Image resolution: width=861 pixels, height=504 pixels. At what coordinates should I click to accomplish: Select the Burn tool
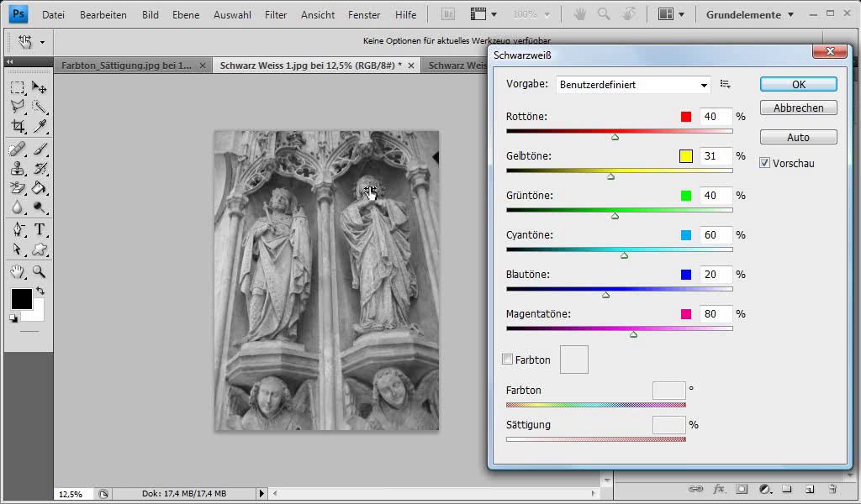point(39,207)
